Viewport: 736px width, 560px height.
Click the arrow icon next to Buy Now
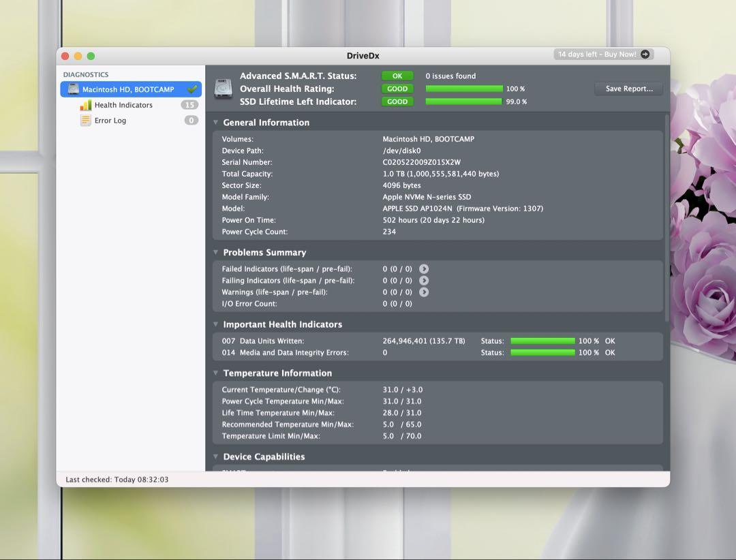coord(645,55)
